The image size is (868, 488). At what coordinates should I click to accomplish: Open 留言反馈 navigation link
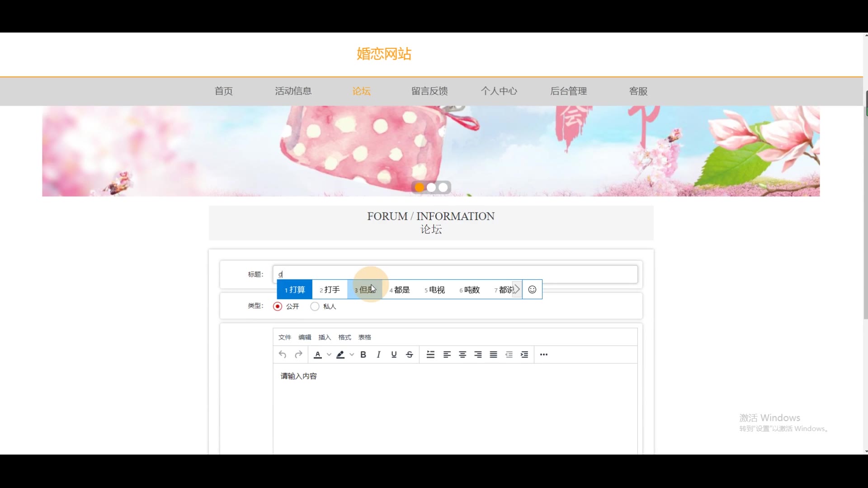pos(429,91)
